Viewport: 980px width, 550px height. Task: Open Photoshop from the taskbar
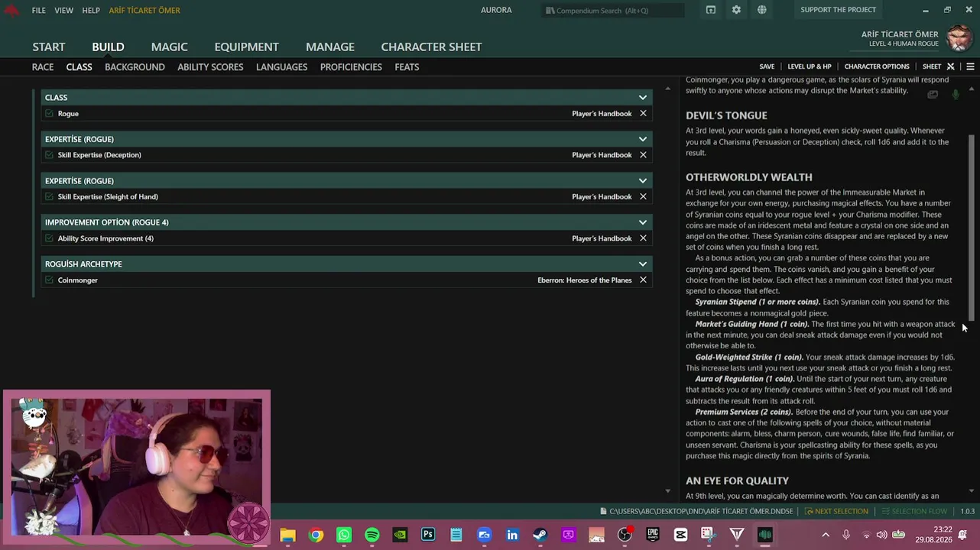click(x=428, y=535)
